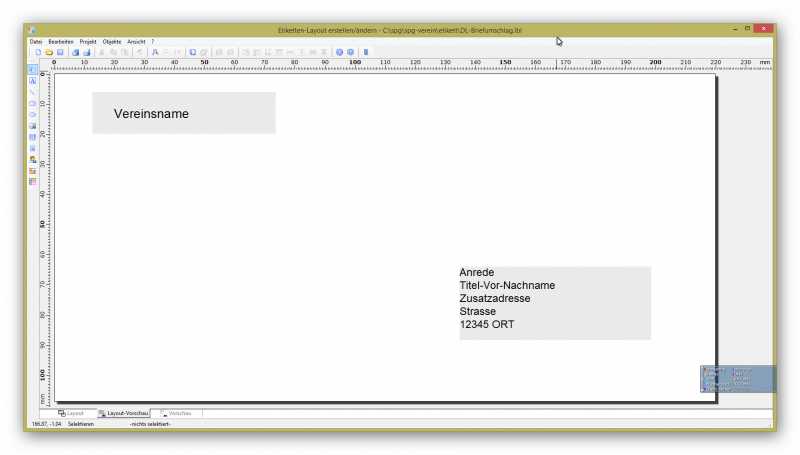Image resolution: width=800 pixels, height=455 pixels.
Task: Open the Bearbeiten menu
Action: (61, 41)
